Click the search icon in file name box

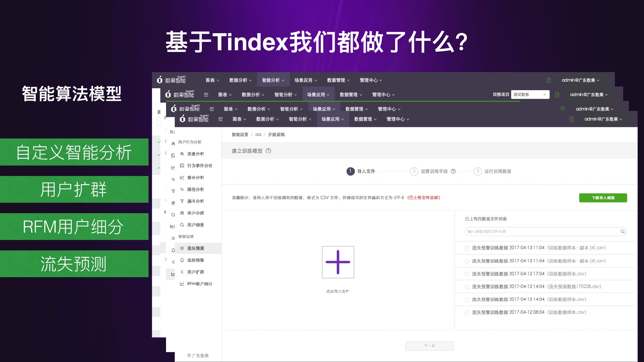point(623,231)
